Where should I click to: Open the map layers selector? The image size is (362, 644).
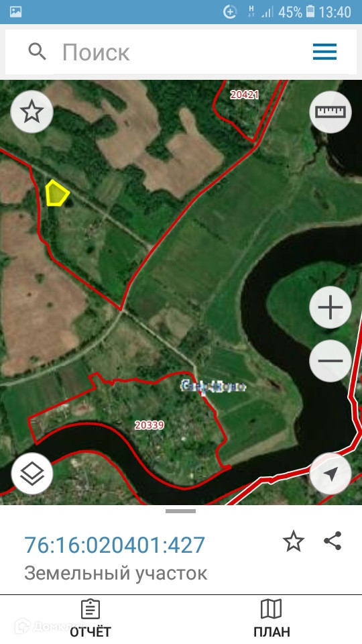[32, 474]
